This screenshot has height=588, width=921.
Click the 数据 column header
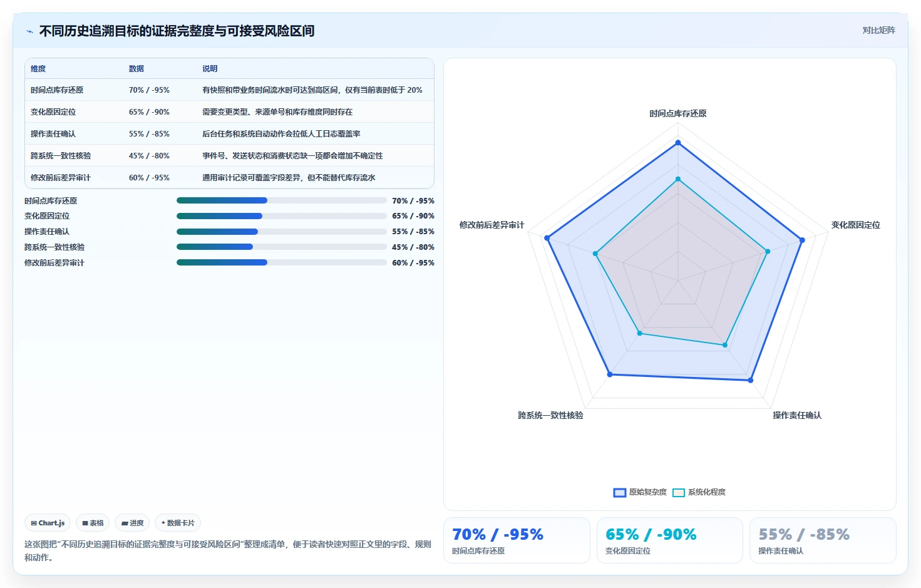click(x=136, y=69)
